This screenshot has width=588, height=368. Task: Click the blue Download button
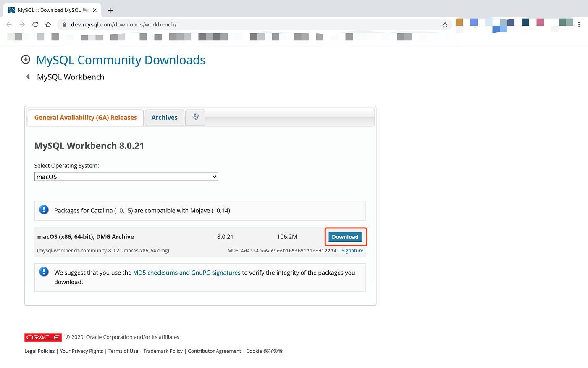pyautogui.click(x=345, y=237)
